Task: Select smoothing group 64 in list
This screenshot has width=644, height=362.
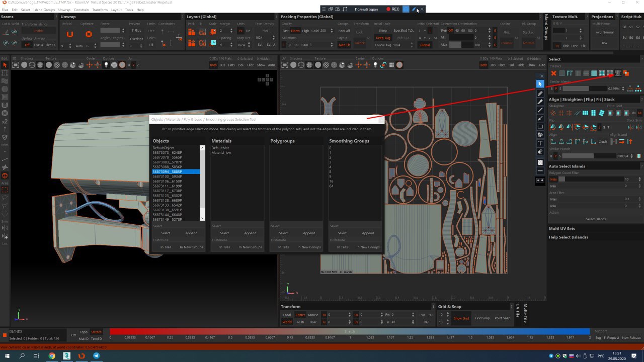Action: pyautogui.click(x=332, y=186)
